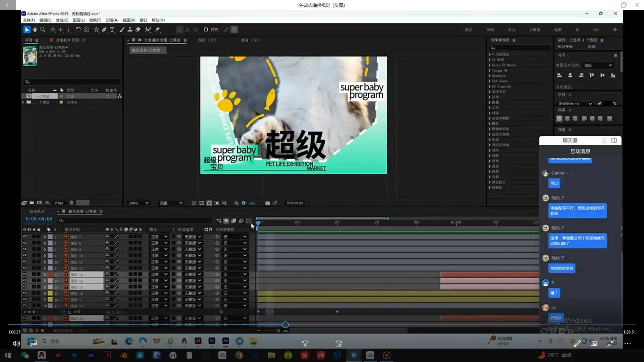Choose the Clone Stamp tool
The width and height of the screenshot is (644, 362).
130,29
